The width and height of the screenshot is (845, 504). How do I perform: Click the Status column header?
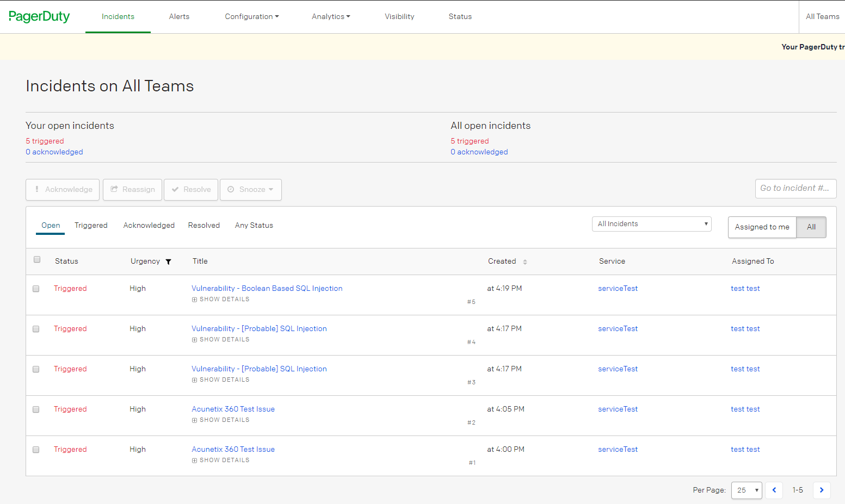pos(66,262)
